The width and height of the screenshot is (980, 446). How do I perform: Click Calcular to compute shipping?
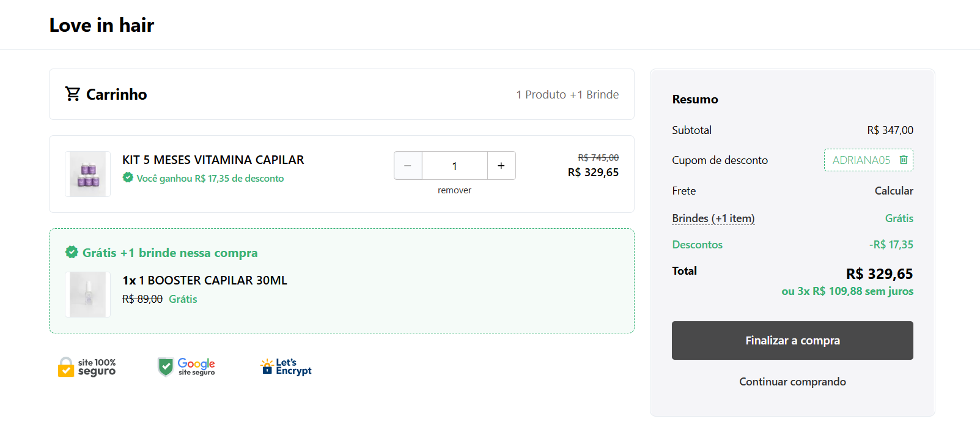pos(894,191)
